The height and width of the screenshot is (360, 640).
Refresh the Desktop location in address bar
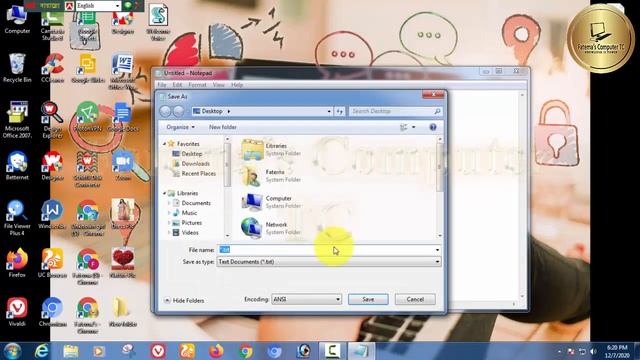click(340, 111)
